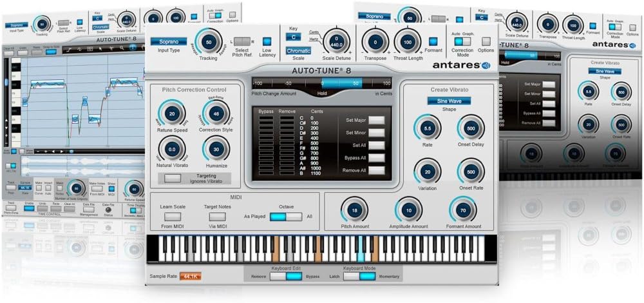
Task: Click the Set Minor button in front window
Action: tap(377, 133)
